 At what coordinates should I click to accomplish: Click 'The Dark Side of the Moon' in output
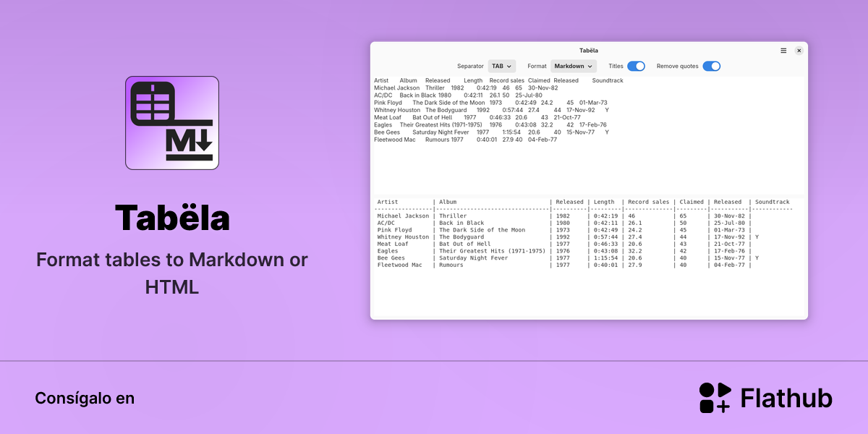click(x=482, y=230)
